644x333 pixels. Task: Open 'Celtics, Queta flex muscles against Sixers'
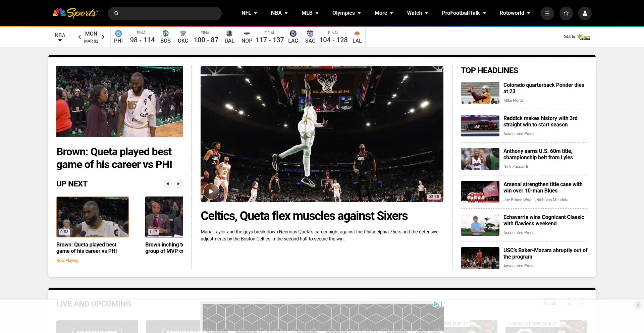coord(304,216)
